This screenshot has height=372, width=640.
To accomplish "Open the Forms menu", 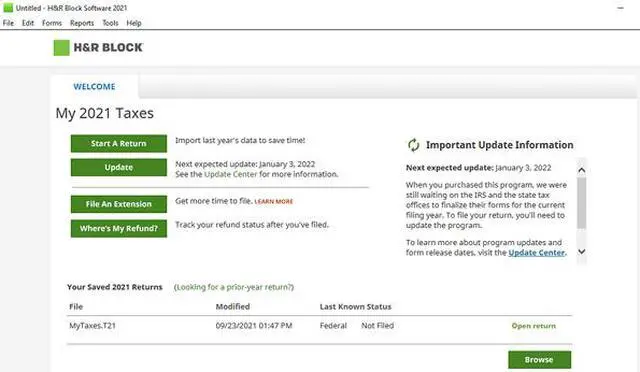I will tap(52, 23).
